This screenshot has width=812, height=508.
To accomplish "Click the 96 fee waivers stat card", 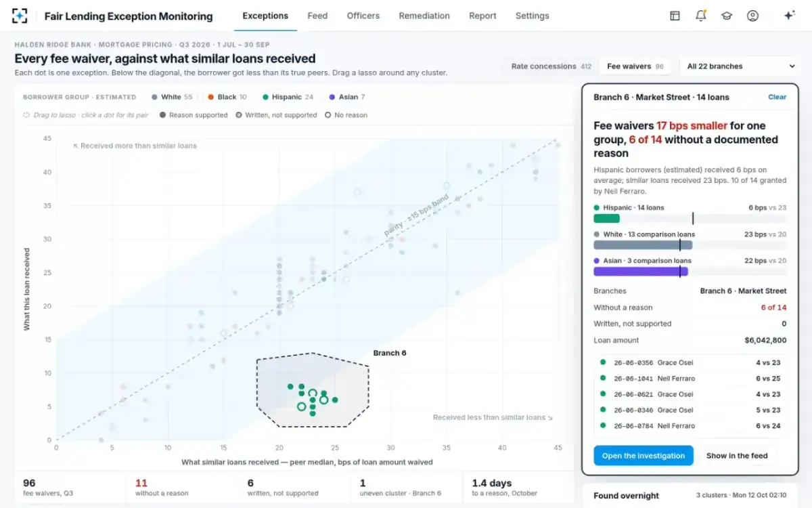I will click(x=70, y=488).
